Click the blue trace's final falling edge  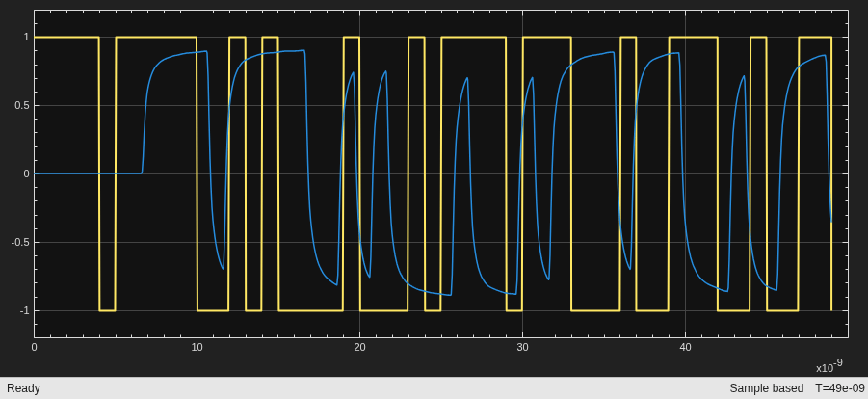point(829,139)
